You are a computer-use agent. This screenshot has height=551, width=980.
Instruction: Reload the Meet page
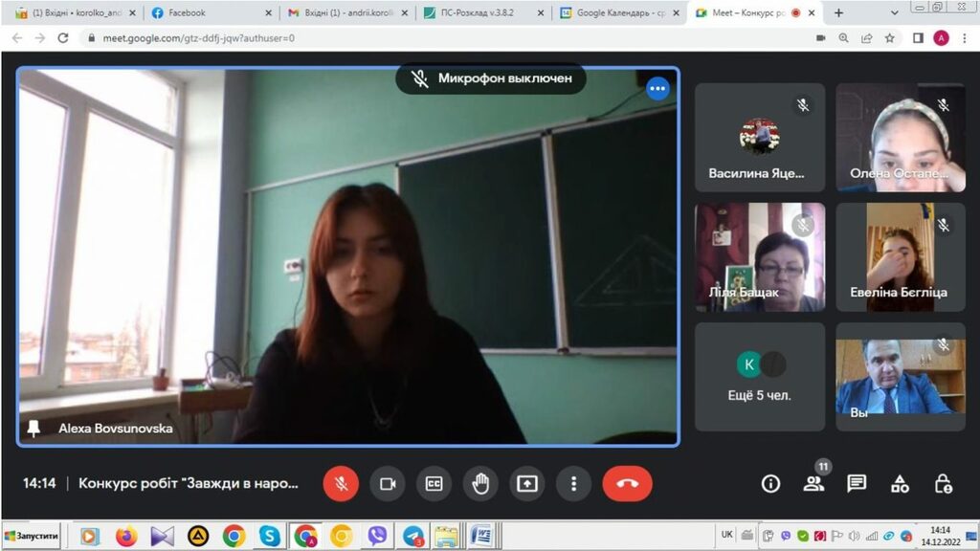[63, 38]
